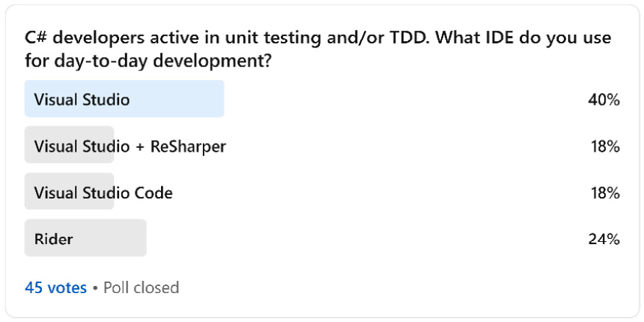Click the Poll closed status text
This screenshot has height=322, width=644.
(142, 287)
